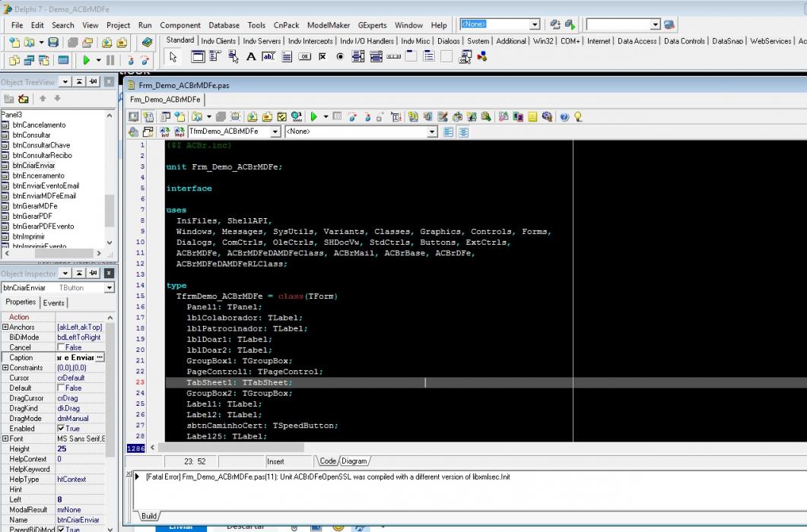
Task: Uncheck the Enabled property checkbox
Action: 61,429
